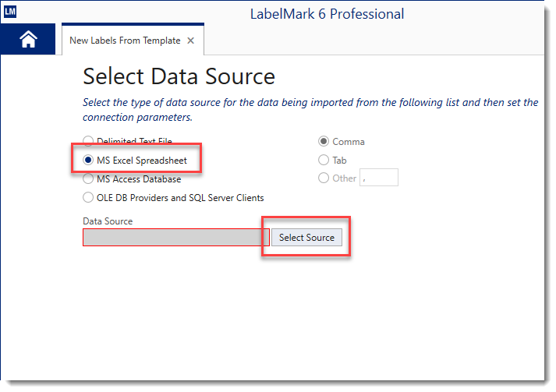The height and width of the screenshot is (392, 556).
Task: Click the Select Data Source heading
Action: coord(179,76)
